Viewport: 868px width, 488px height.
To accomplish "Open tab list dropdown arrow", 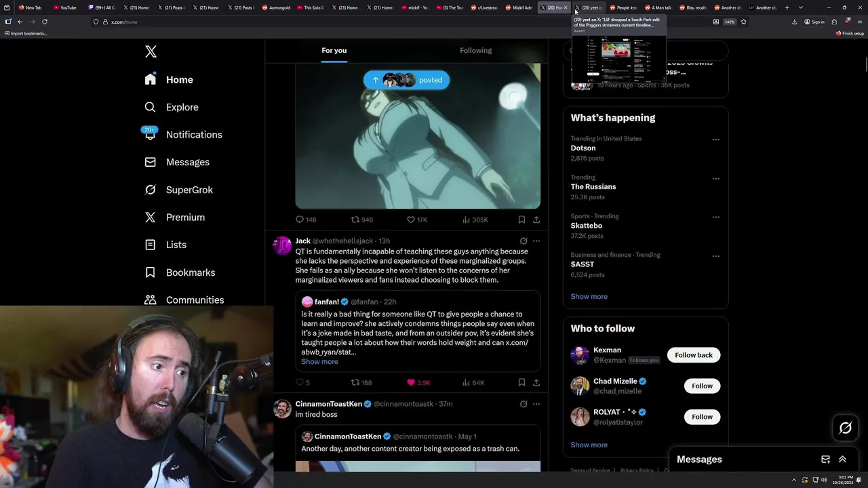I will point(801,7).
